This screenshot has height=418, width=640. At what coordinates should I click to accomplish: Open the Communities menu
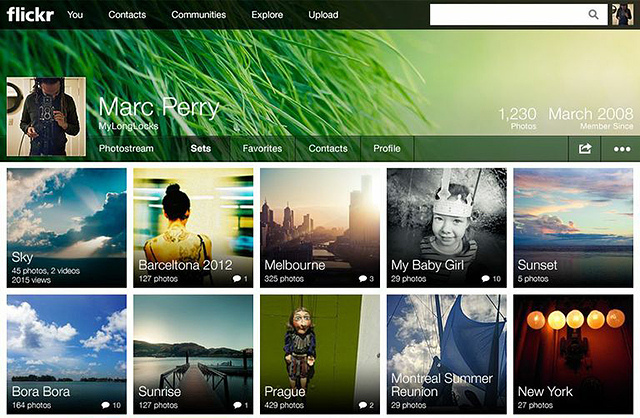point(198,15)
